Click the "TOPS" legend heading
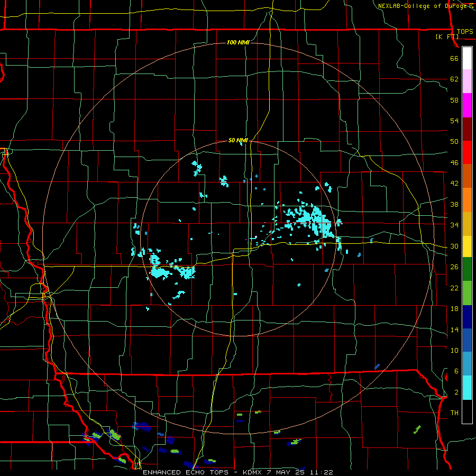This screenshot has width=476, height=476. point(465,32)
